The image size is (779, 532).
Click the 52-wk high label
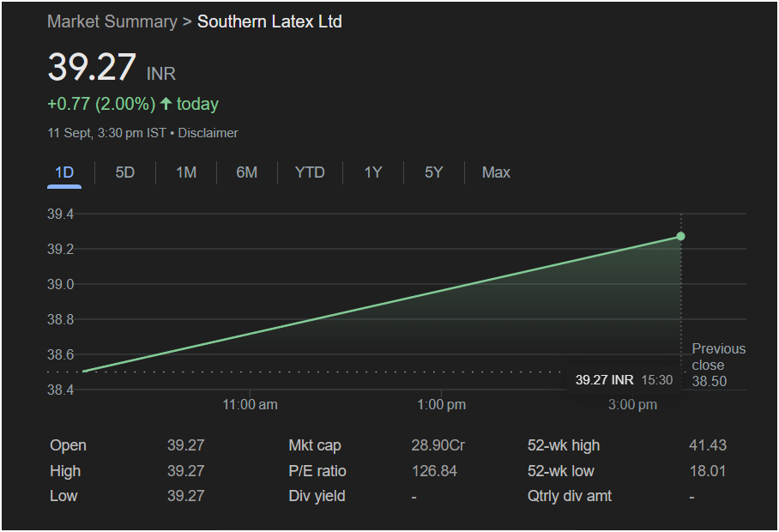pos(564,445)
